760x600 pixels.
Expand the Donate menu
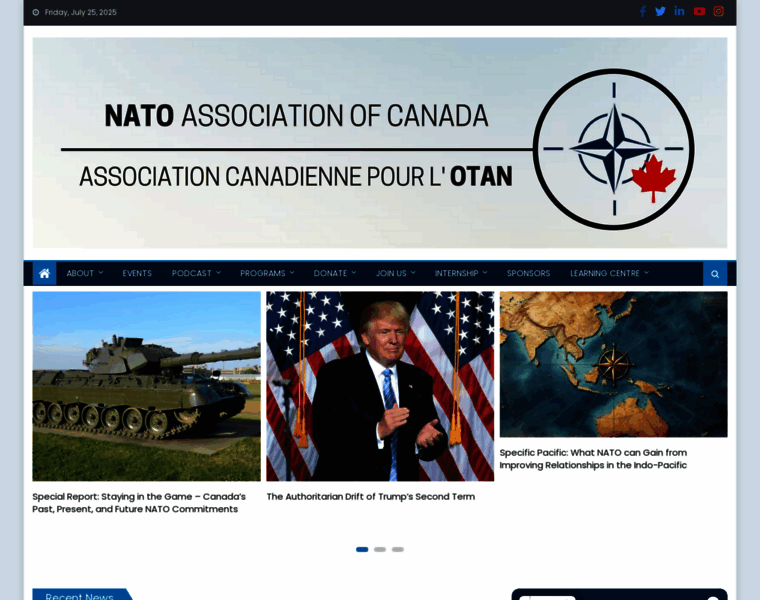(x=335, y=273)
